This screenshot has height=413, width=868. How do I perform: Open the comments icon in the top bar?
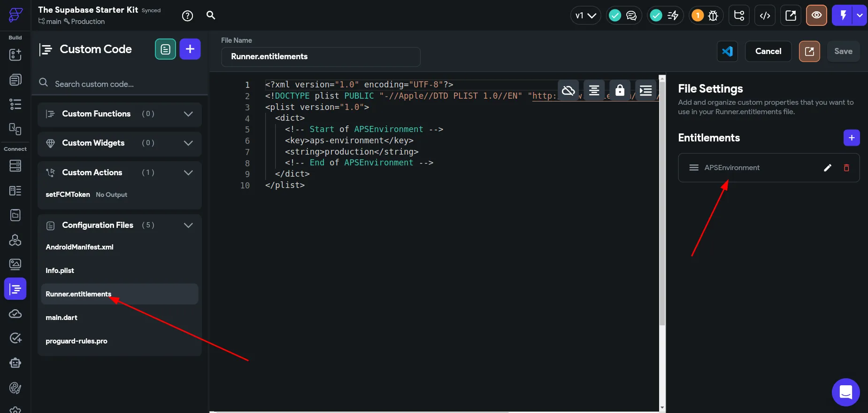point(632,16)
